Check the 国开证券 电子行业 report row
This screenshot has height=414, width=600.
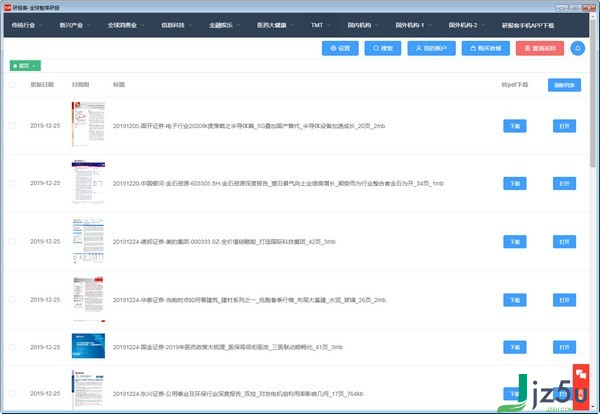click(12, 126)
